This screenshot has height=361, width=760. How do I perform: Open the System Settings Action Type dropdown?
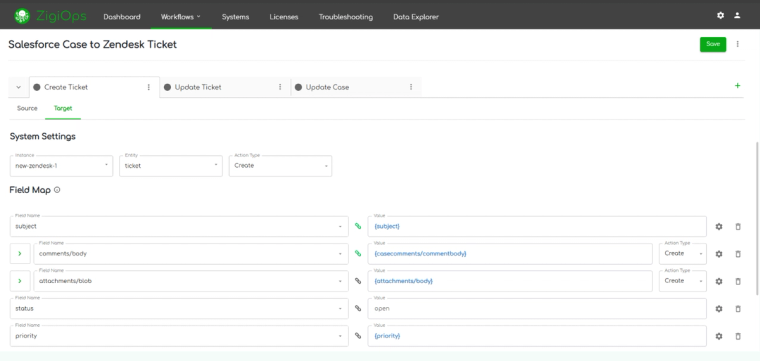(x=280, y=166)
